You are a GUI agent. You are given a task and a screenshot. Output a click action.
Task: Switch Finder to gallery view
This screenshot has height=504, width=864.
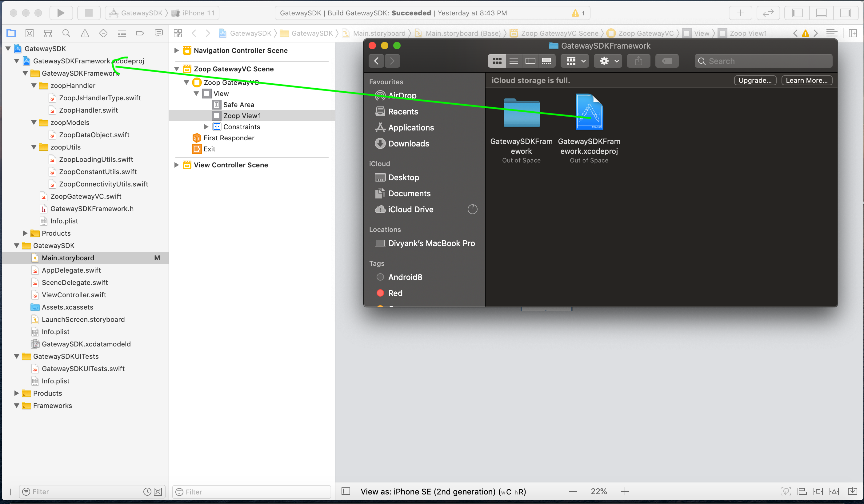pyautogui.click(x=546, y=61)
